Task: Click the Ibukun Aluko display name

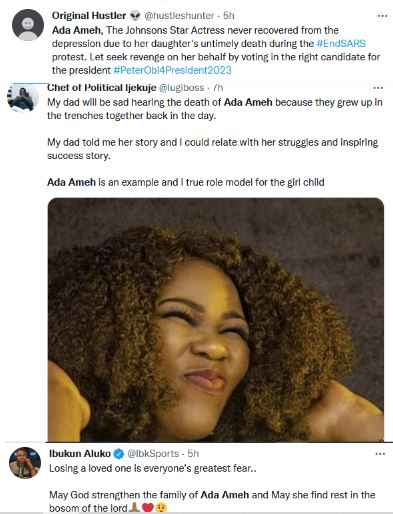Action: point(80,454)
